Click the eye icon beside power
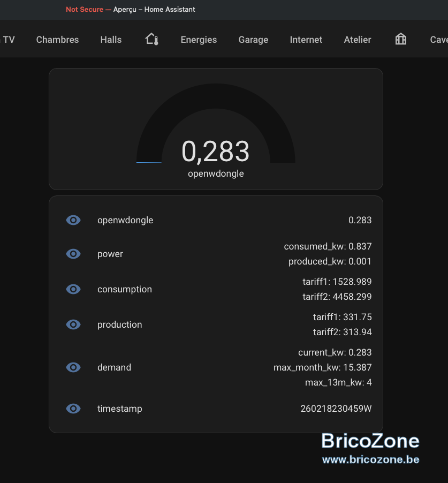Viewport: 448px width, 483px height. click(x=73, y=254)
